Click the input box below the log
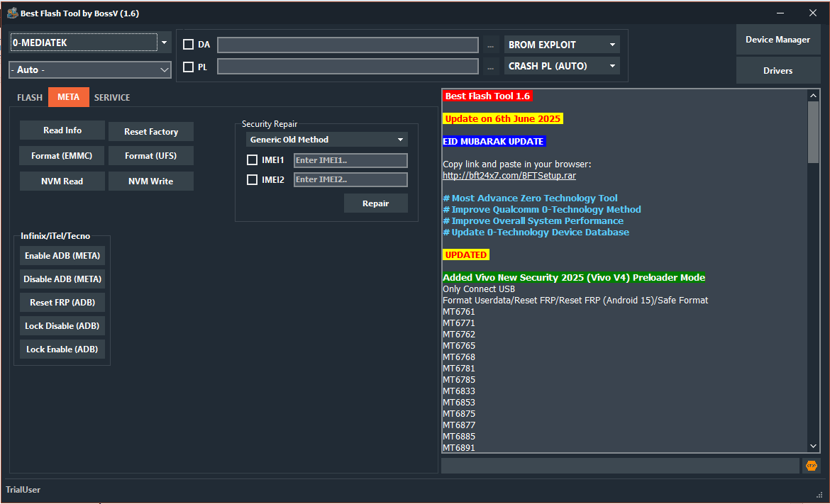 (x=621, y=466)
